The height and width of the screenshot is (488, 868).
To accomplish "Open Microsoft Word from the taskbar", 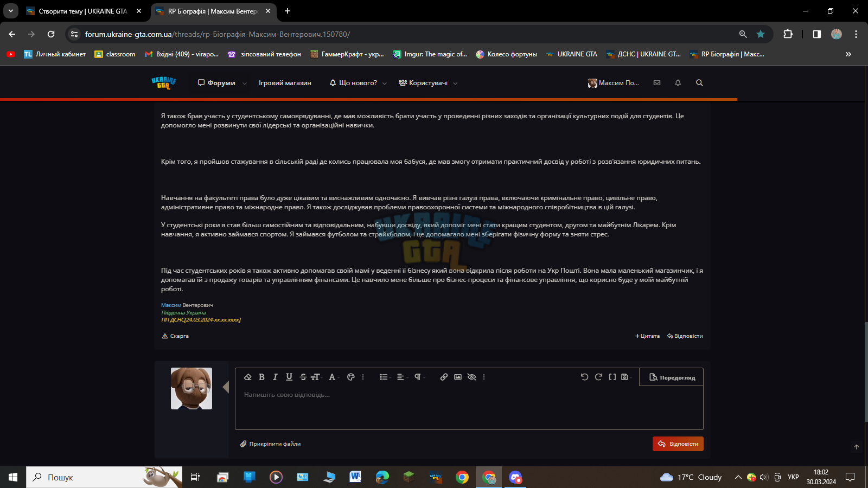I will 355,477.
